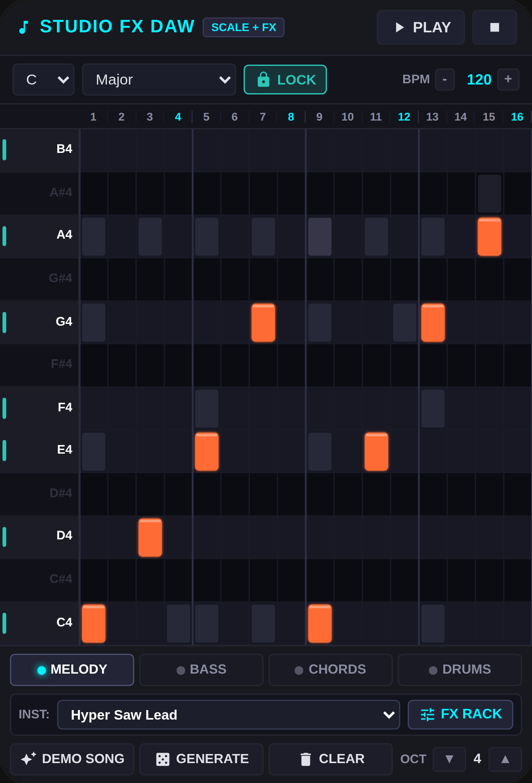The width and height of the screenshot is (532, 783).
Task: Toggle off the G4 note at step 7
Action: (263, 323)
